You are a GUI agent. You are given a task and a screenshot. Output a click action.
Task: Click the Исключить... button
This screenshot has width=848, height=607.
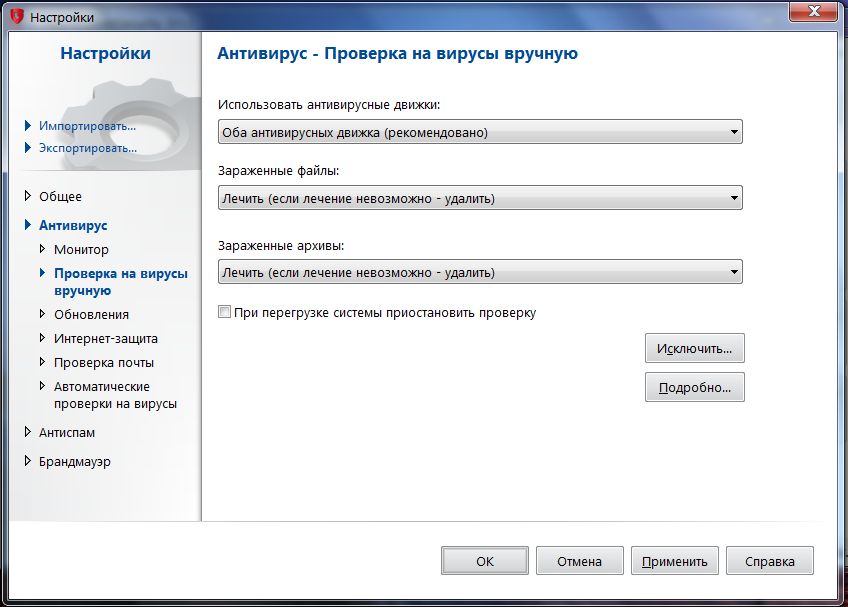point(694,348)
